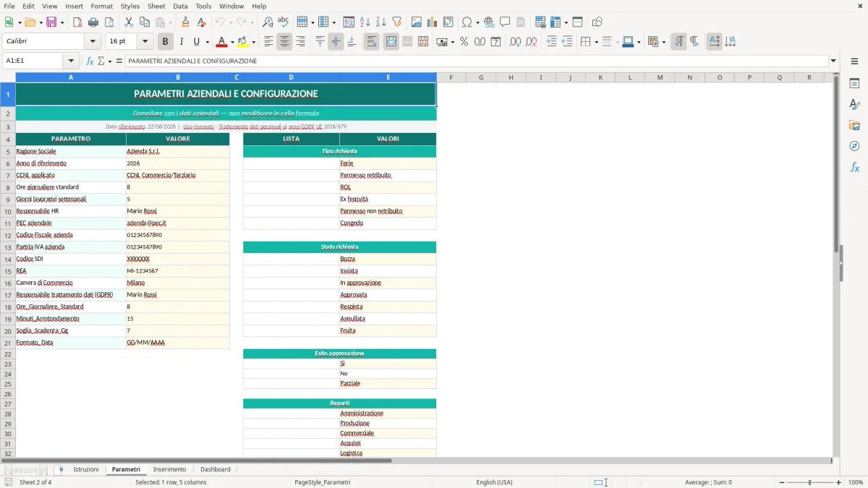868x488 pixels.
Task: Switch to the Inserimento sheet tab
Action: (170, 469)
